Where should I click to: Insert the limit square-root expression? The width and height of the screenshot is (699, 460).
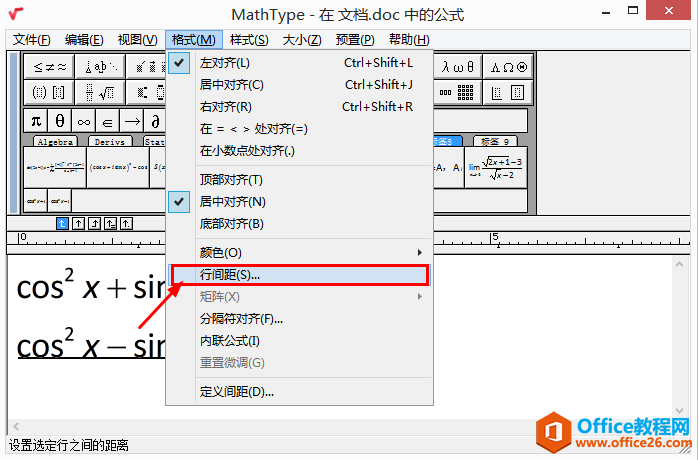[x=496, y=168]
